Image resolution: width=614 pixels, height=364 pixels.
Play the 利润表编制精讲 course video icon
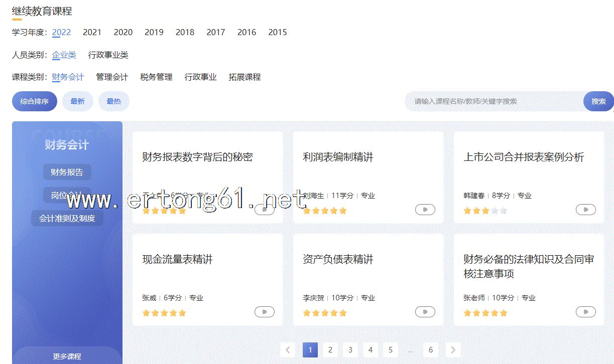point(425,210)
